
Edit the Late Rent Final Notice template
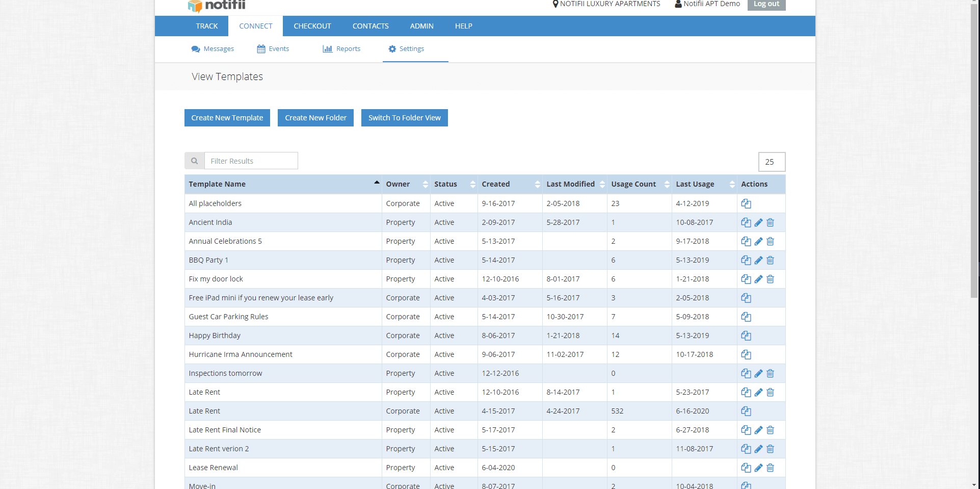click(758, 430)
